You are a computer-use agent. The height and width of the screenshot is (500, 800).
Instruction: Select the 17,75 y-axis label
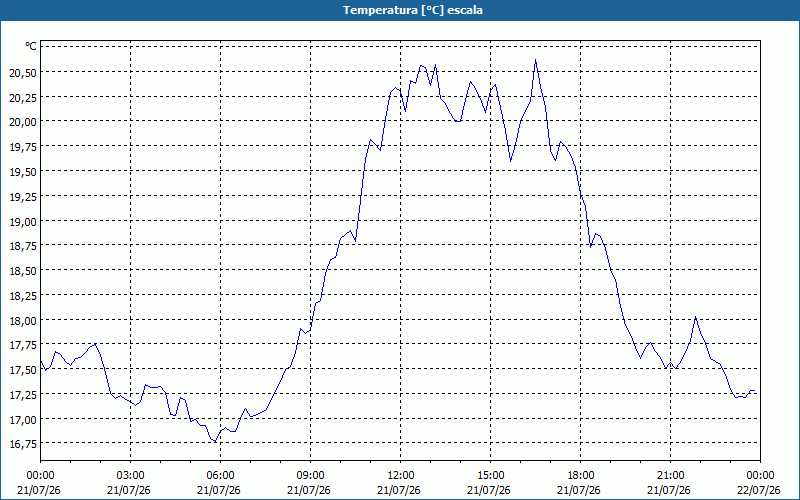tap(23, 345)
